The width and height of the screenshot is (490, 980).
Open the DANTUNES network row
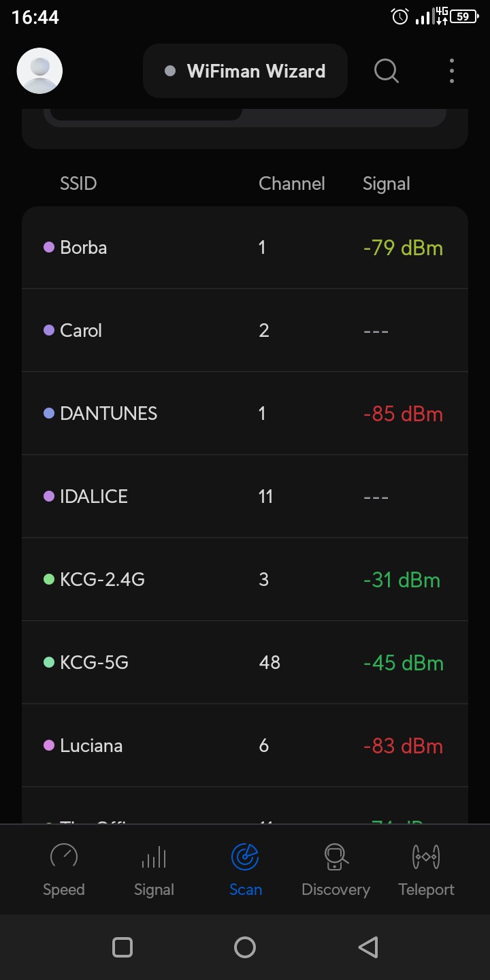[245, 414]
